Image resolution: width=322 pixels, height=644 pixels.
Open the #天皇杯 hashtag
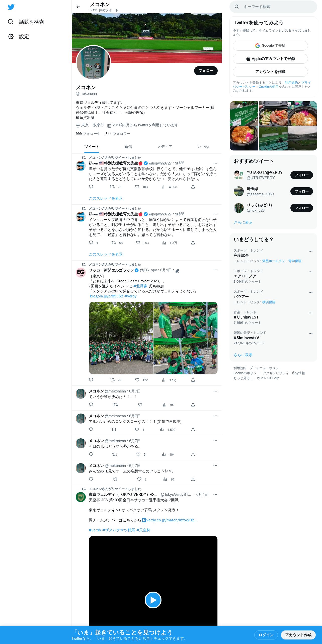143,530
